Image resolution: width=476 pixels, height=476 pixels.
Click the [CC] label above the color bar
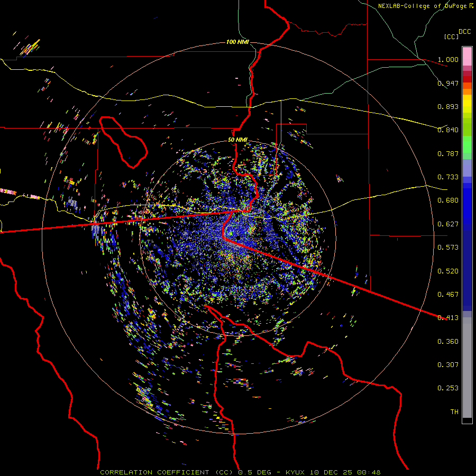[x=451, y=36]
